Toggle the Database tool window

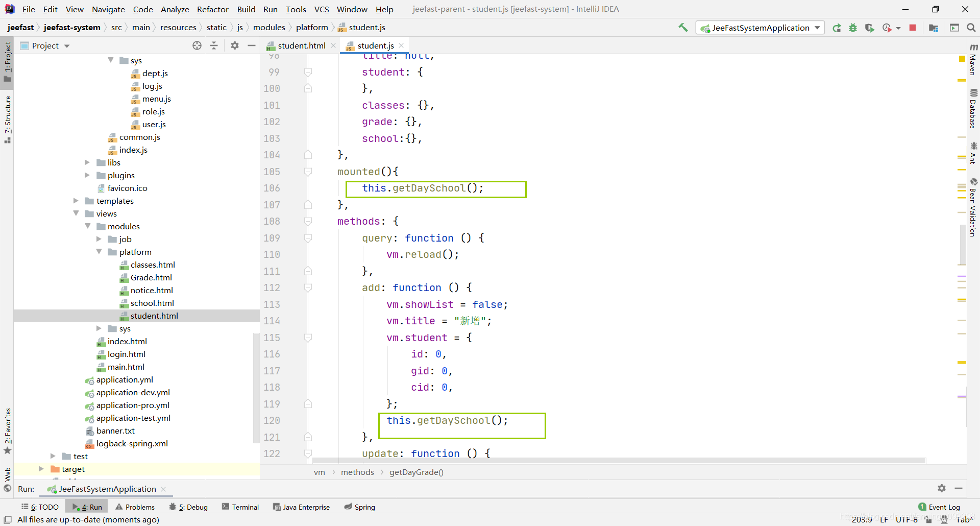(x=973, y=109)
